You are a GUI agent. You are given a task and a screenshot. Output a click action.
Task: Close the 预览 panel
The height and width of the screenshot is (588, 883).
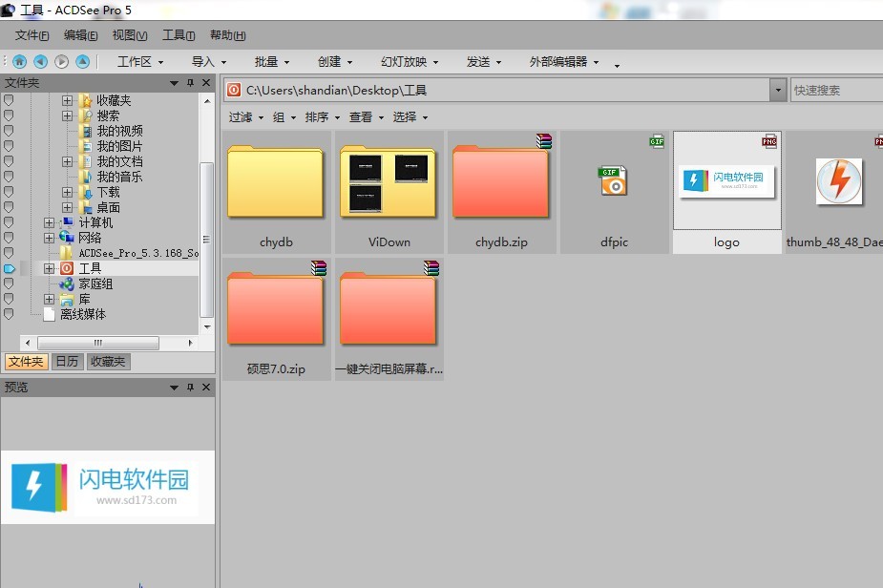pyautogui.click(x=206, y=387)
